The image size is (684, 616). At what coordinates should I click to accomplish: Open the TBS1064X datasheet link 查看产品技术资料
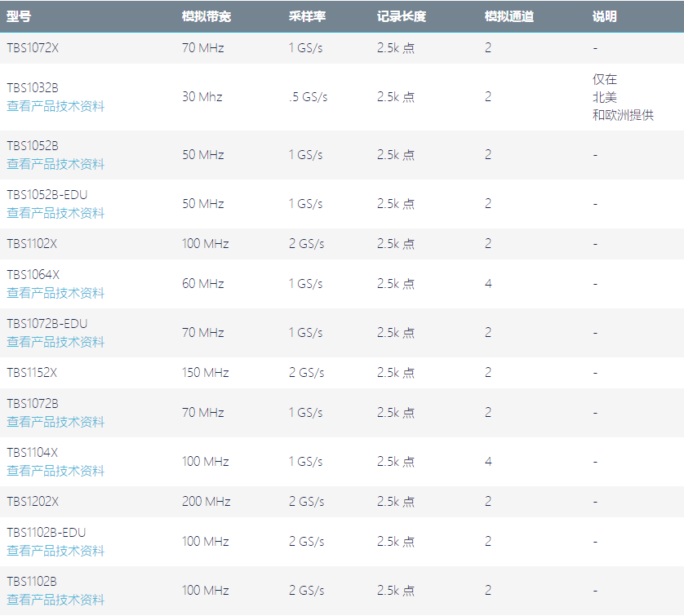point(56,293)
